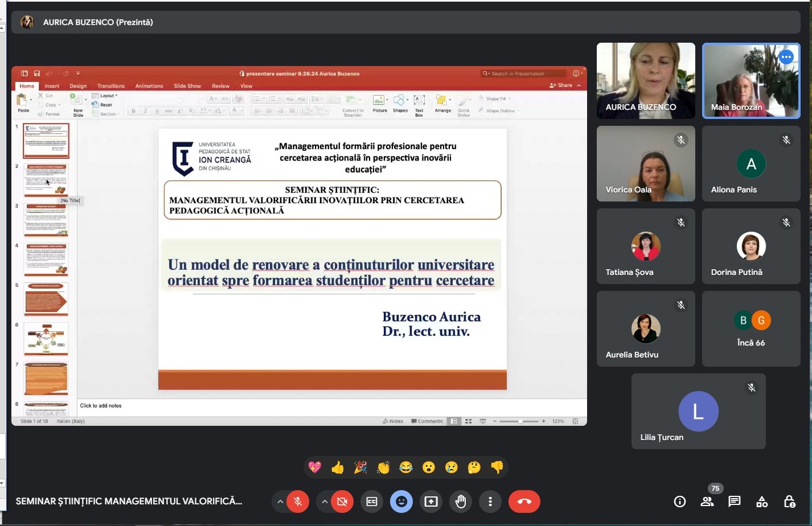This screenshot has width=812, height=526.
Task: Open more options three-dot menu
Action: click(490, 502)
